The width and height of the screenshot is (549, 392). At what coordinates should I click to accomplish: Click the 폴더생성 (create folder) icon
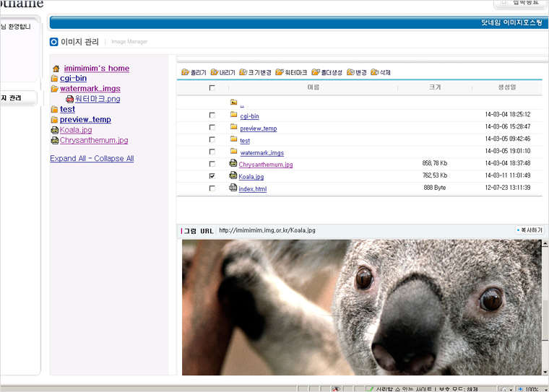(x=316, y=72)
